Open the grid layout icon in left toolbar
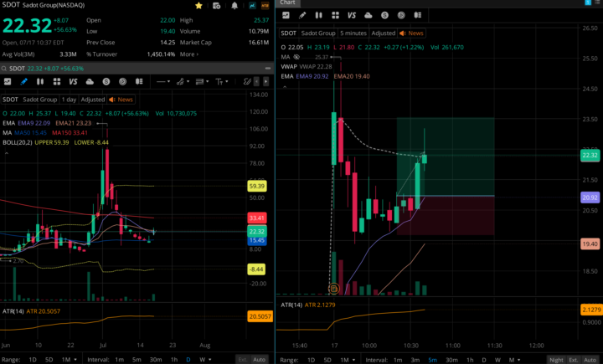Viewport: 603px width, 364px height. coord(57,81)
